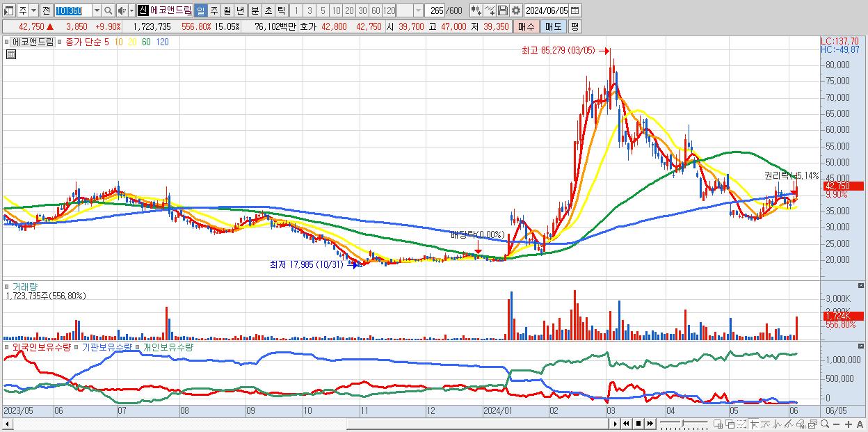Select the tick 틱 period tab
868x432 pixels.
coord(281,10)
